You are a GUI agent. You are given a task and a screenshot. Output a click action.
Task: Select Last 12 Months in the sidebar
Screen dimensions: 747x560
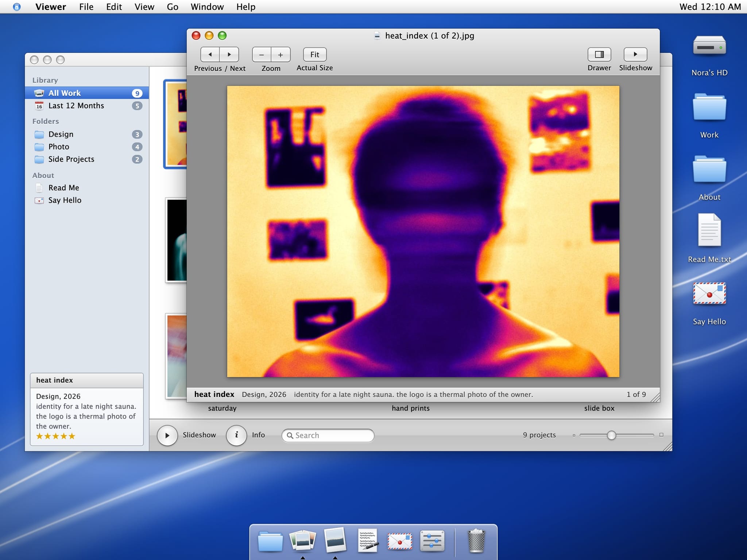[x=87, y=106]
